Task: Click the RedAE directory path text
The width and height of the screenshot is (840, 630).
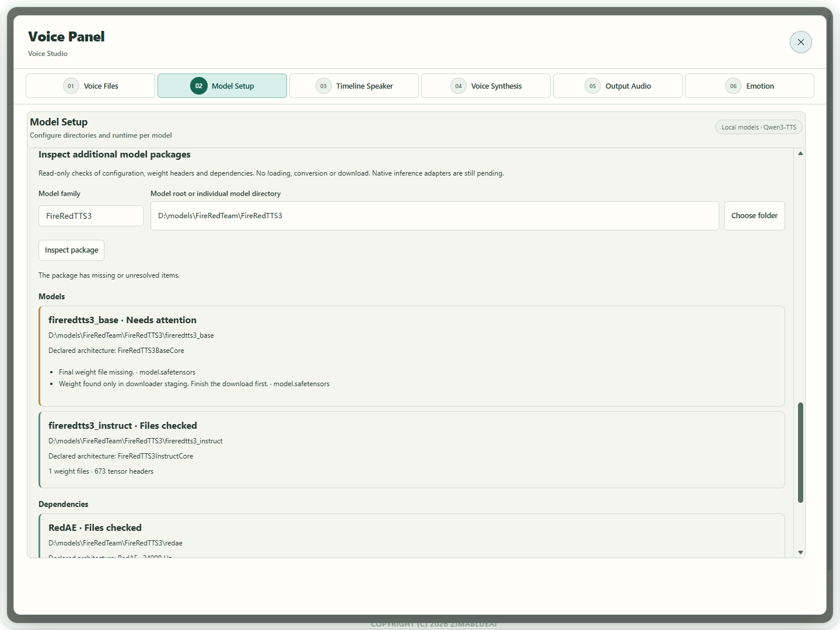Action: 116,543
